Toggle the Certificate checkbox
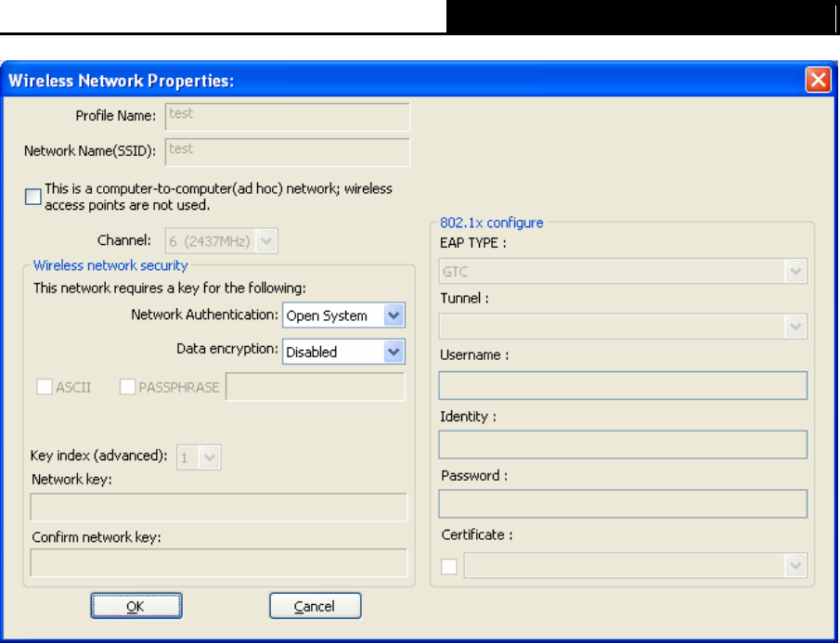The width and height of the screenshot is (840, 643). 449,566
